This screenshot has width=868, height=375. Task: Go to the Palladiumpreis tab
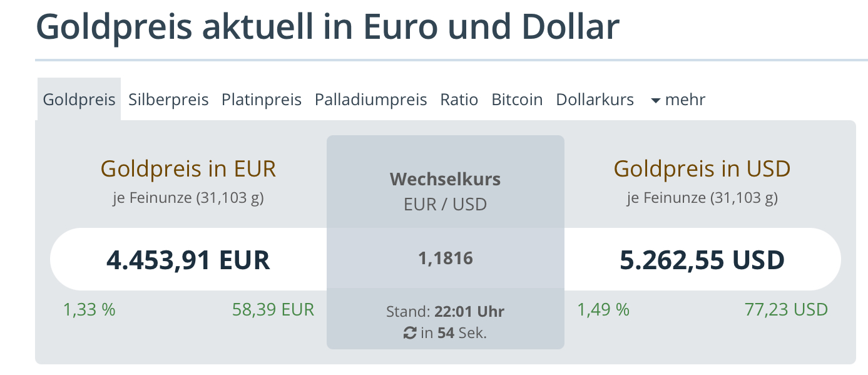[370, 100]
